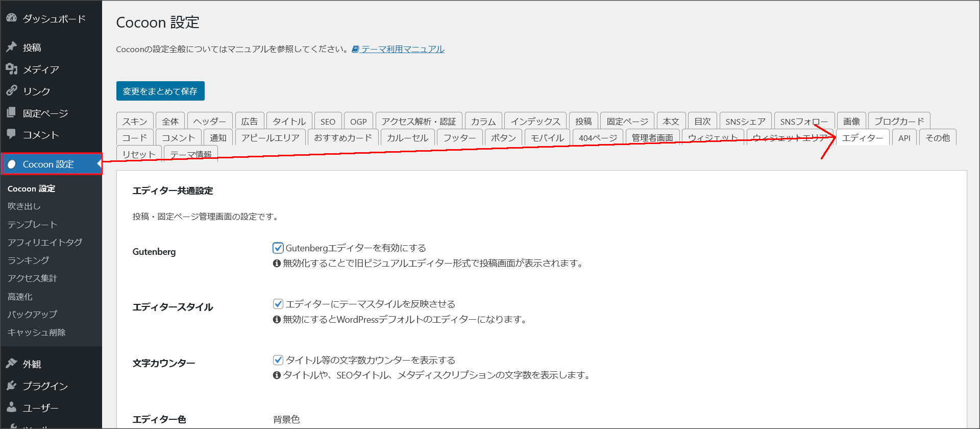Switch to the 画像 tab
Viewport: 980px width, 429px height.
click(851, 121)
